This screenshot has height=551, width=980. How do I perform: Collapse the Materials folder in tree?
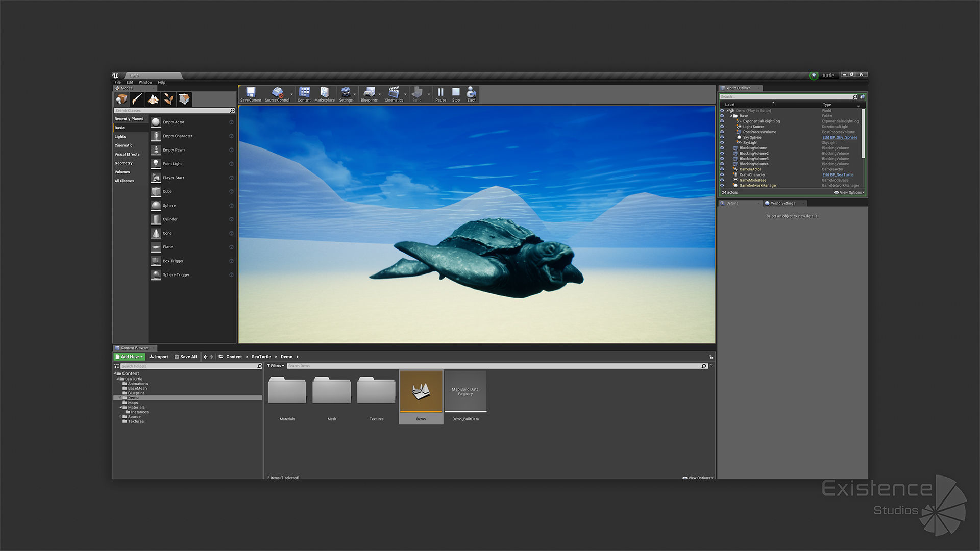coord(121,407)
